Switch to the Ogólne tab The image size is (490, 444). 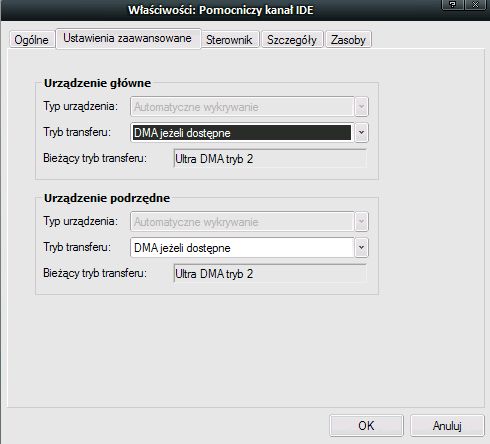[31, 40]
